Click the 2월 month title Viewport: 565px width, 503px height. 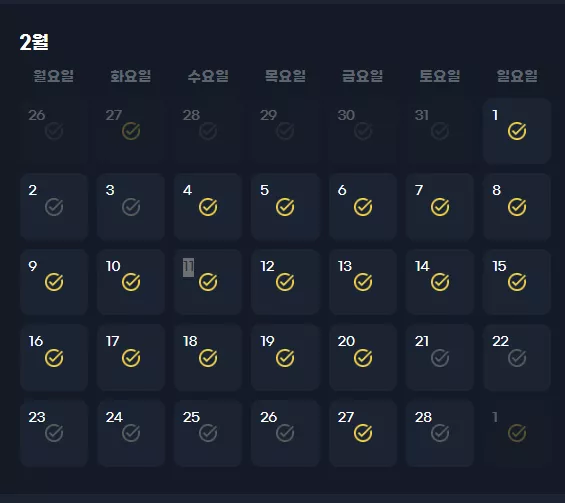34,42
